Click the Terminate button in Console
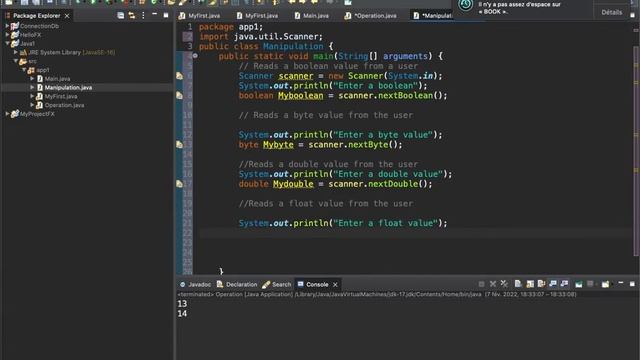This screenshot has height=360, width=640. point(482,284)
